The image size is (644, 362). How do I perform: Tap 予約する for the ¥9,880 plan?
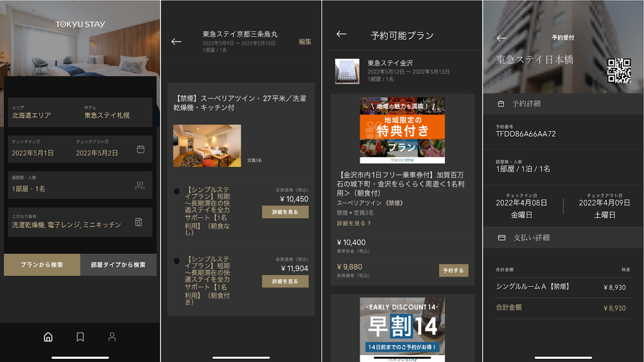click(453, 271)
